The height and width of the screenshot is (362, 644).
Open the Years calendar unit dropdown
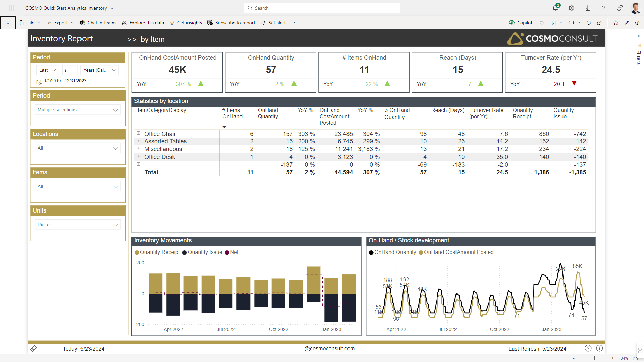coord(99,70)
